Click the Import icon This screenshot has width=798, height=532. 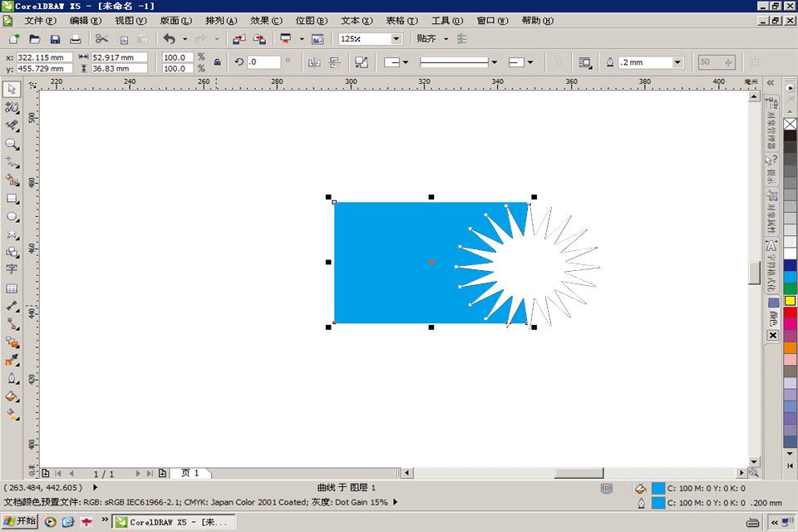(x=239, y=39)
